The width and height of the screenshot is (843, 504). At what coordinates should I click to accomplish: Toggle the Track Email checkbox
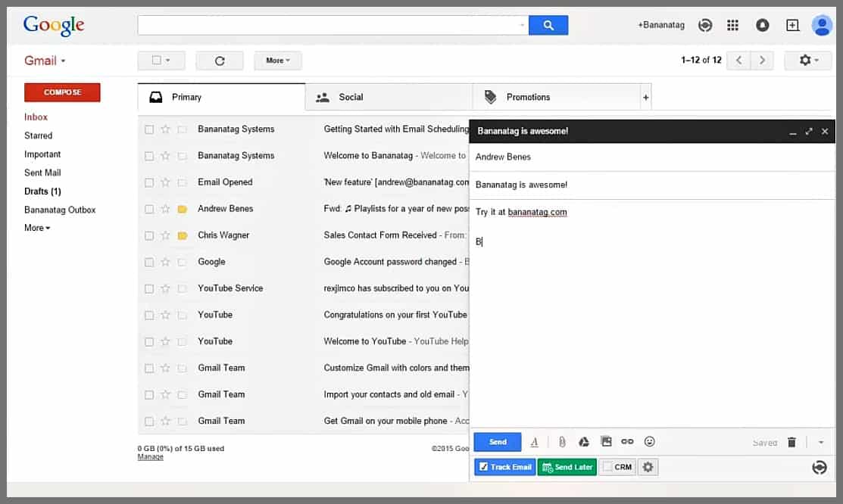coord(484,467)
